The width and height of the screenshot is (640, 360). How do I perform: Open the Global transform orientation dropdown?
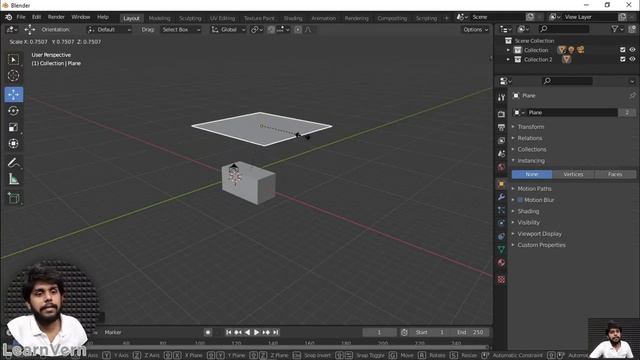tap(228, 29)
